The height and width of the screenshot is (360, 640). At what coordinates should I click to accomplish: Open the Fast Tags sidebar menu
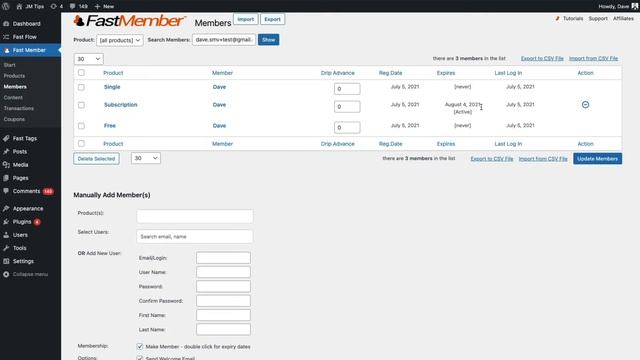pos(24,138)
